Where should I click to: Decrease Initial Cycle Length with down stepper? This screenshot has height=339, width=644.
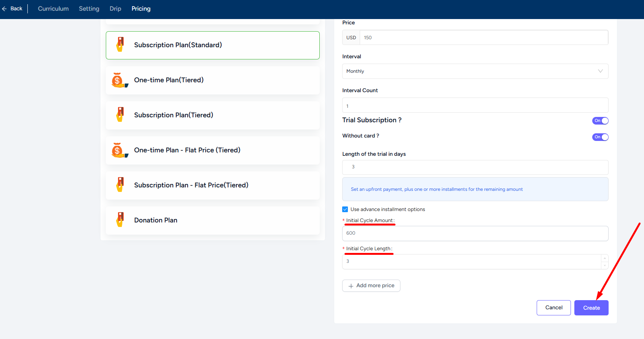click(604, 265)
